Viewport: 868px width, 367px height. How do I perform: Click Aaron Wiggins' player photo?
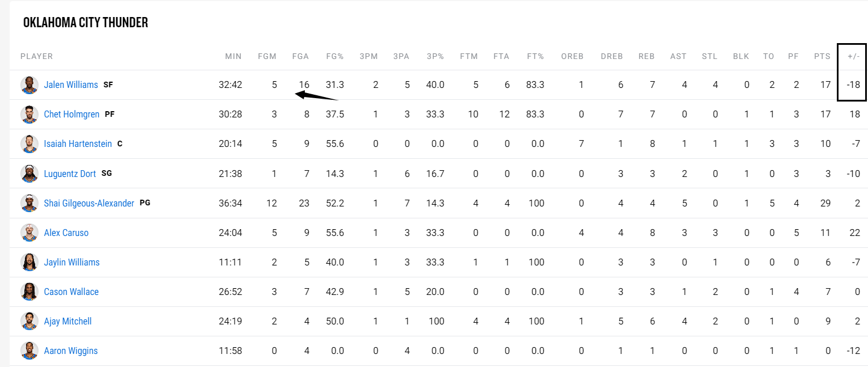(x=29, y=351)
